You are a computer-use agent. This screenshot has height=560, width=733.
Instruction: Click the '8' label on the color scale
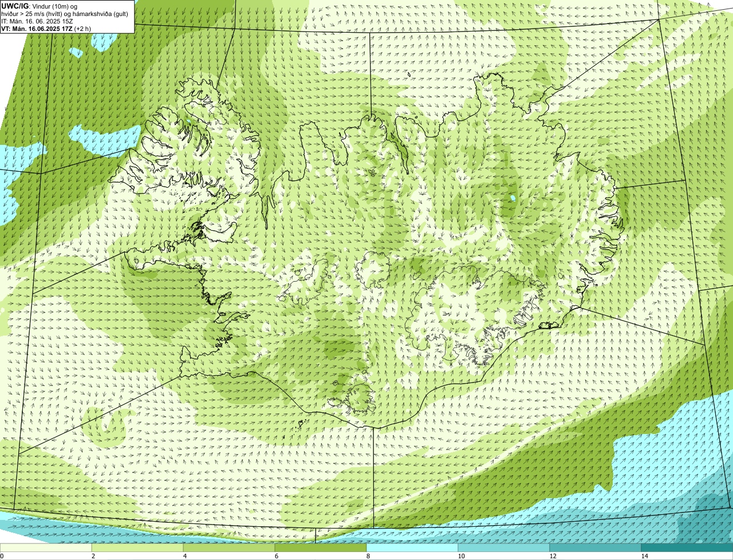tap(368, 556)
